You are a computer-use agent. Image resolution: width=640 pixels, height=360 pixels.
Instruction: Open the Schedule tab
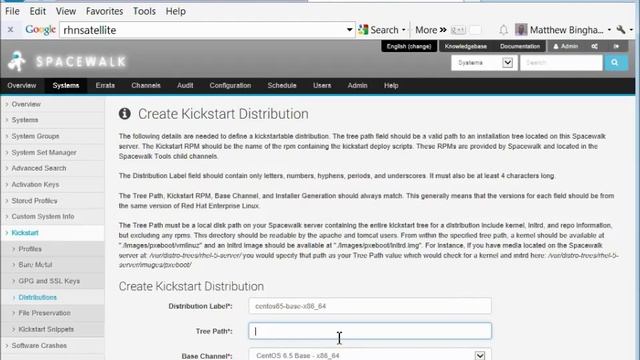tap(282, 85)
